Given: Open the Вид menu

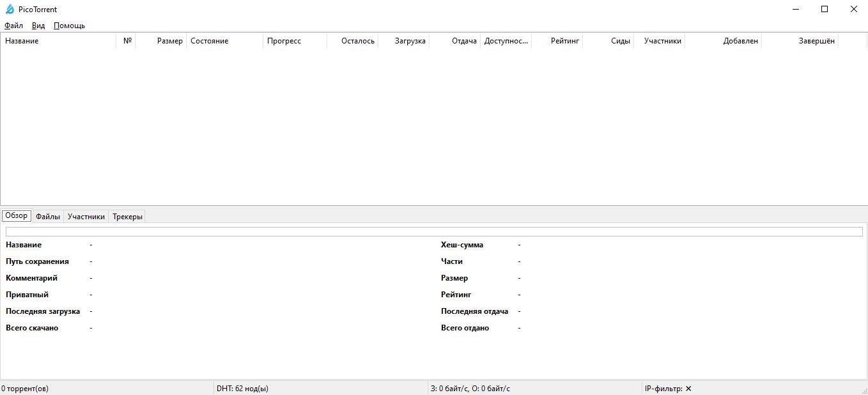Looking at the screenshot, I should tap(38, 26).
